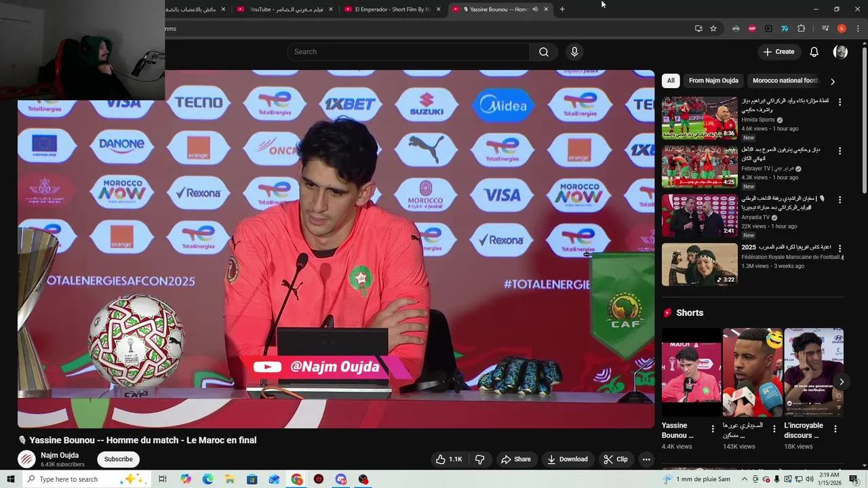868x488 pixels.
Task: Open the blue 7v extension icon
Action: click(x=785, y=28)
